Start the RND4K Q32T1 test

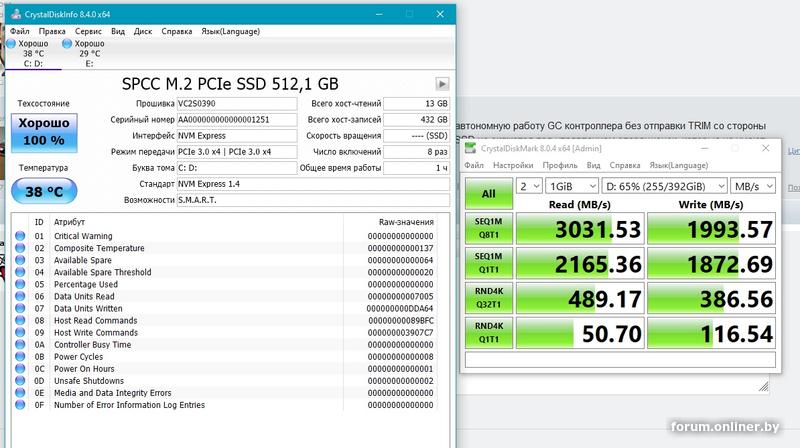coord(489,297)
